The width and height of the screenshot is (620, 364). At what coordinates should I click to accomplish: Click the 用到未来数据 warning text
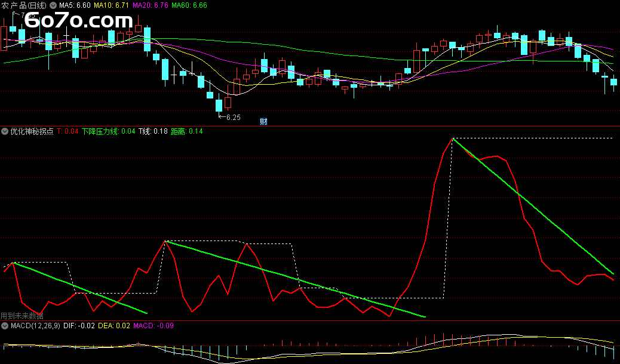point(22,316)
